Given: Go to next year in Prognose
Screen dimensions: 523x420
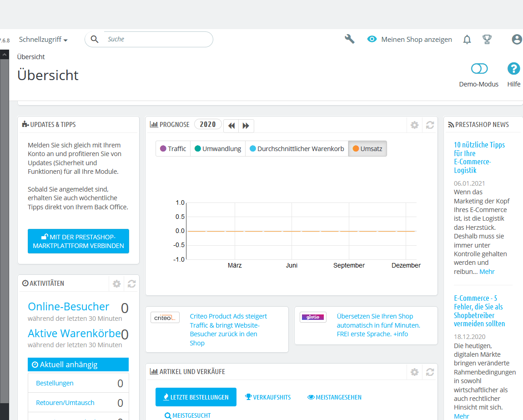Looking at the screenshot, I should click(246, 126).
